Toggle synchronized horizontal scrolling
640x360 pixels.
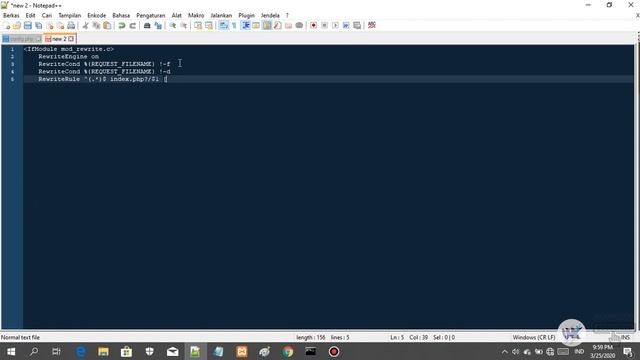click(209, 26)
